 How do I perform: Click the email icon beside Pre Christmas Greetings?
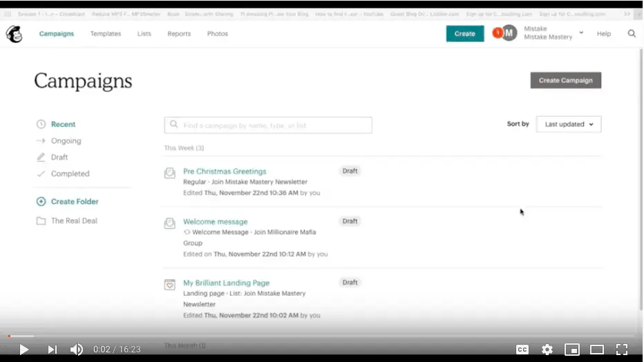[169, 173]
